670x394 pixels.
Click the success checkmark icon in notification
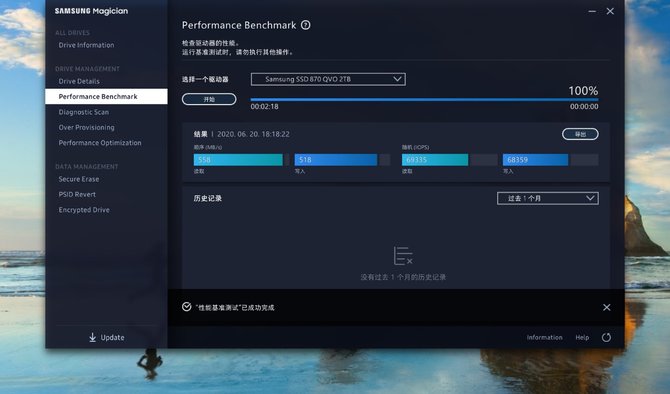pyautogui.click(x=186, y=307)
